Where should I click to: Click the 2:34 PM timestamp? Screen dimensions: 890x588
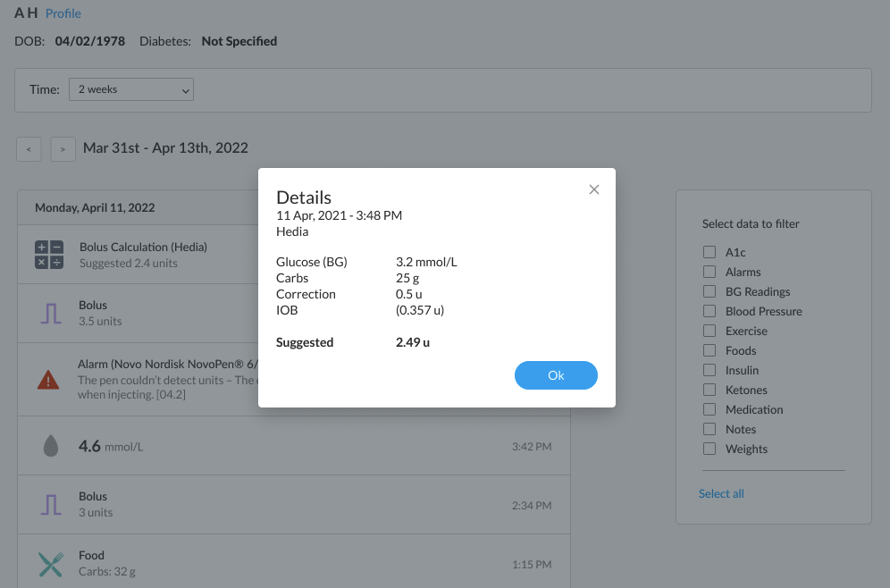click(532, 505)
